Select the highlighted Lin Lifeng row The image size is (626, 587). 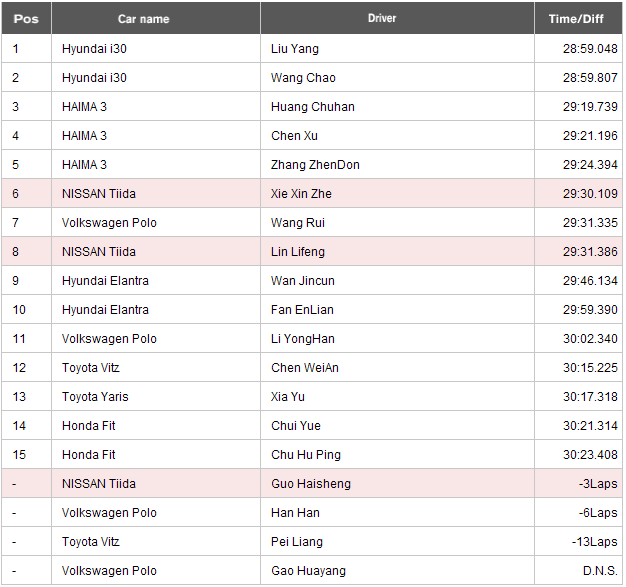tap(312, 252)
